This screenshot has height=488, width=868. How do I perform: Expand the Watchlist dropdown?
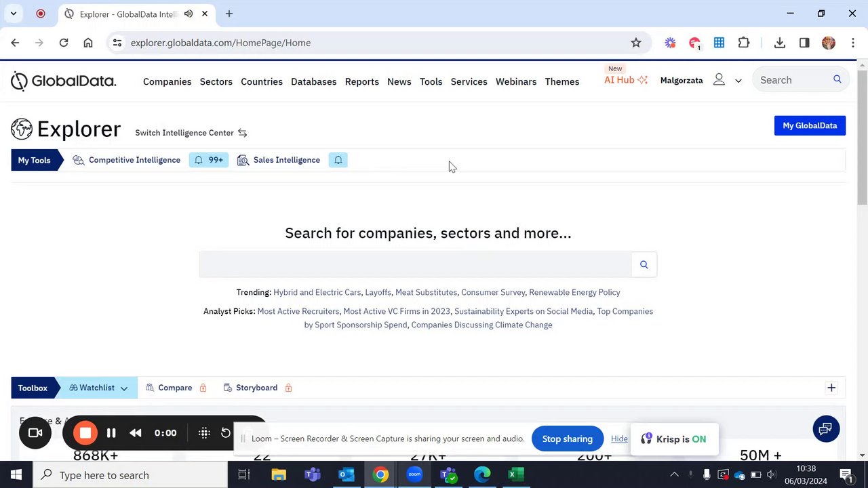[124, 388]
